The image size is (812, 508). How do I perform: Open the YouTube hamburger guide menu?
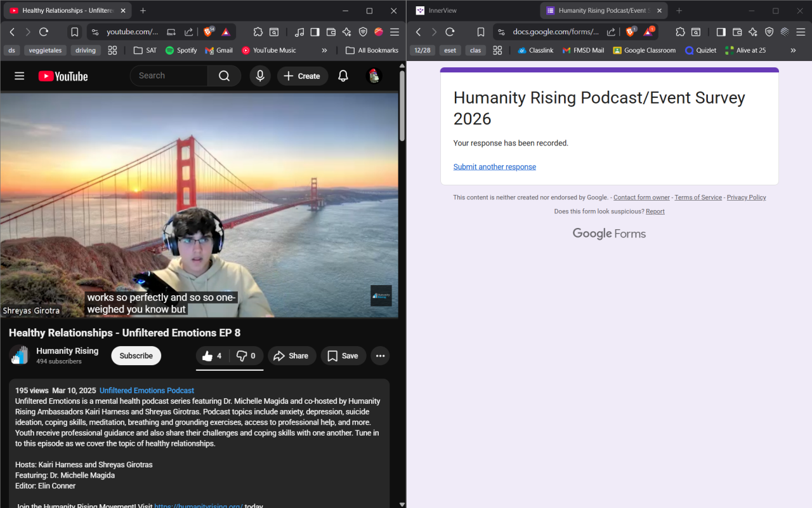19,76
